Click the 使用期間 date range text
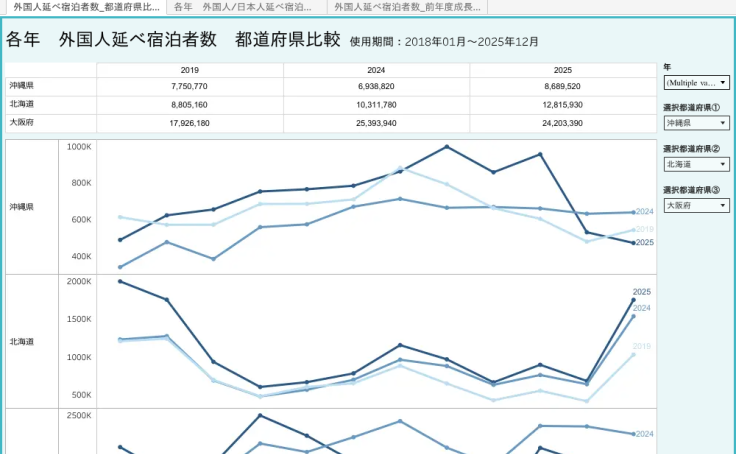 coord(444,42)
